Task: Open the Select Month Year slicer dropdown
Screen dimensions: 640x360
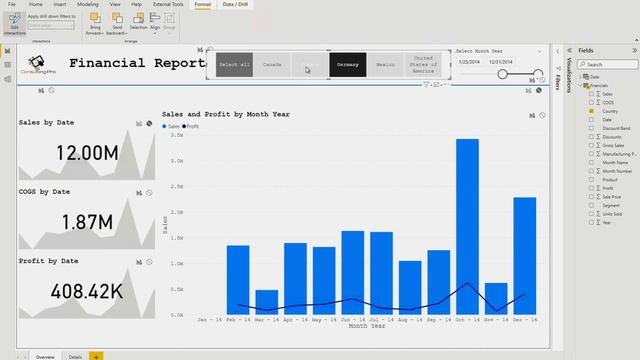Action: coord(540,51)
